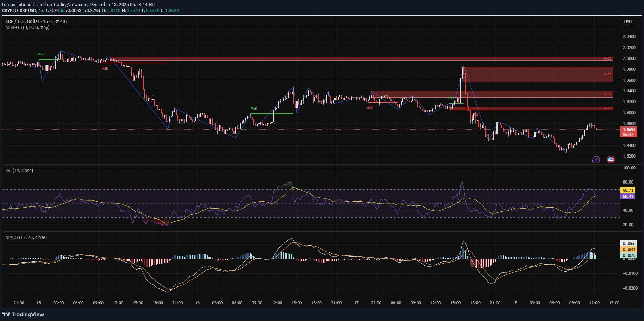Click the MACD (12, 26, close) indicator label
Screen dimensions: 644x321
pyautogui.click(x=26, y=237)
